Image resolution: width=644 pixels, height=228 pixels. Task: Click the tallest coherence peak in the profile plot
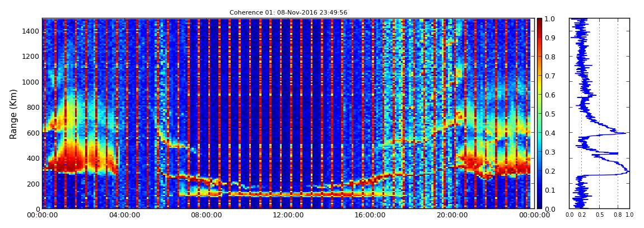point(628,172)
